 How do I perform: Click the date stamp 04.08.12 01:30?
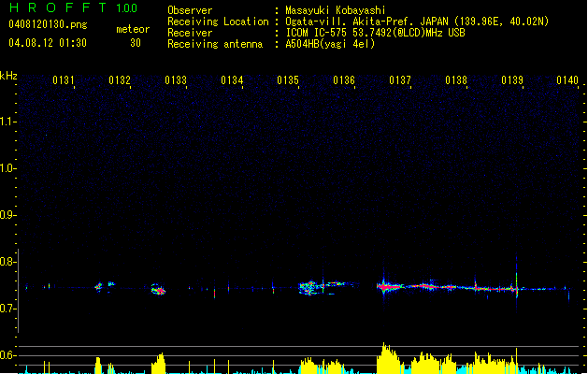coord(48,43)
